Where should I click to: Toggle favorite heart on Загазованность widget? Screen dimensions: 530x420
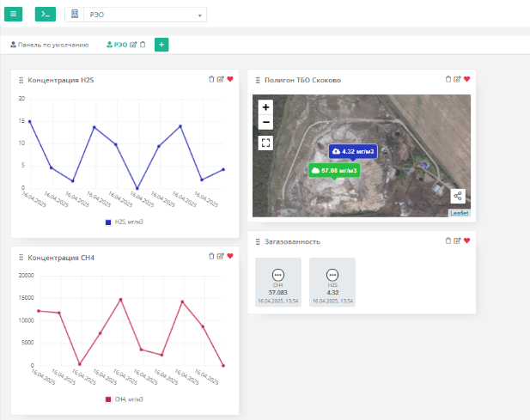point(467,240)
